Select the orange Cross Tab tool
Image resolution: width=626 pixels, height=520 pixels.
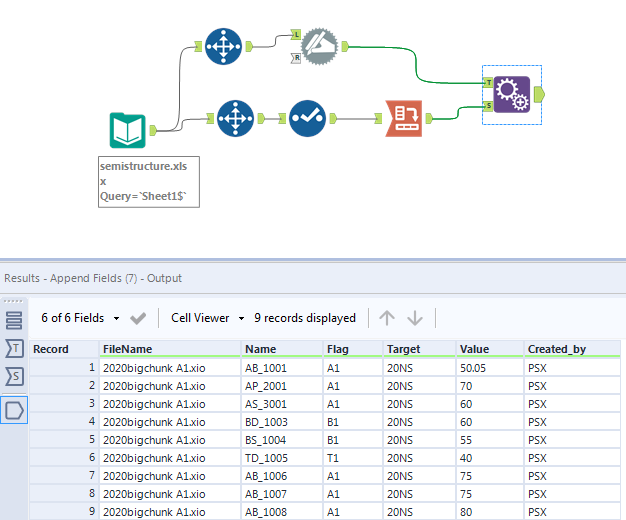point(404,118)
